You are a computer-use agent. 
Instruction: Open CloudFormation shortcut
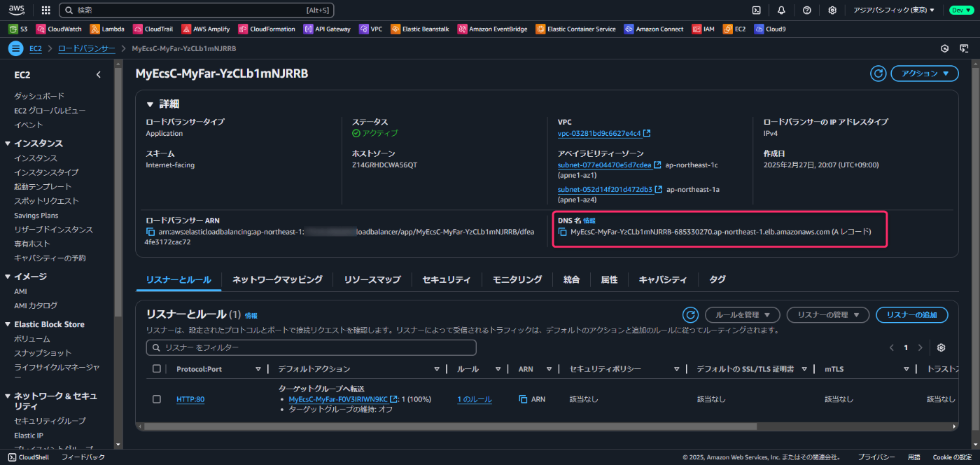pos(267,29)
